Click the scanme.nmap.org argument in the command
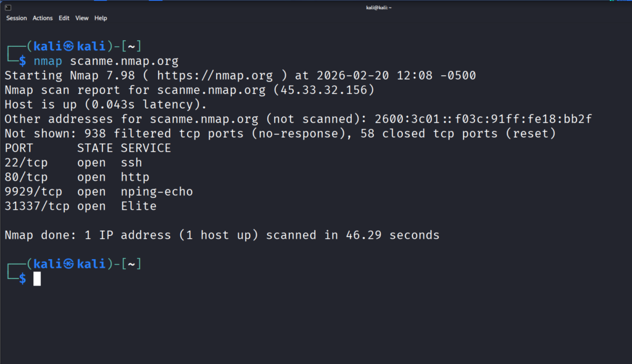The image size is (632, 364). point(124,61)
